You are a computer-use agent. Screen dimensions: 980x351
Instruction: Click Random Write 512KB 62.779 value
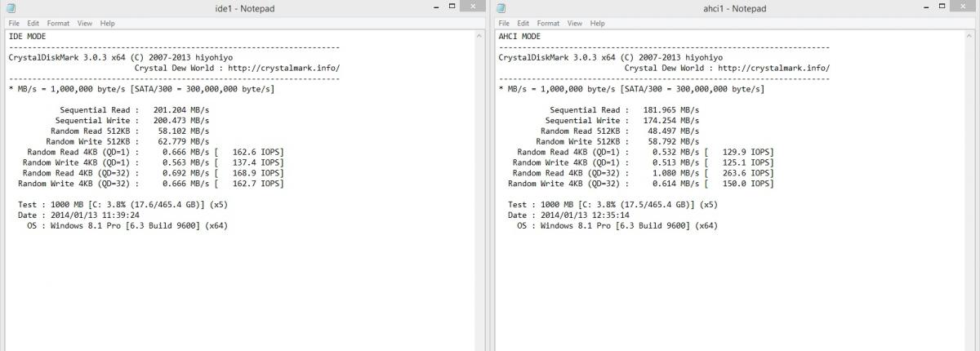pos(183,141)
